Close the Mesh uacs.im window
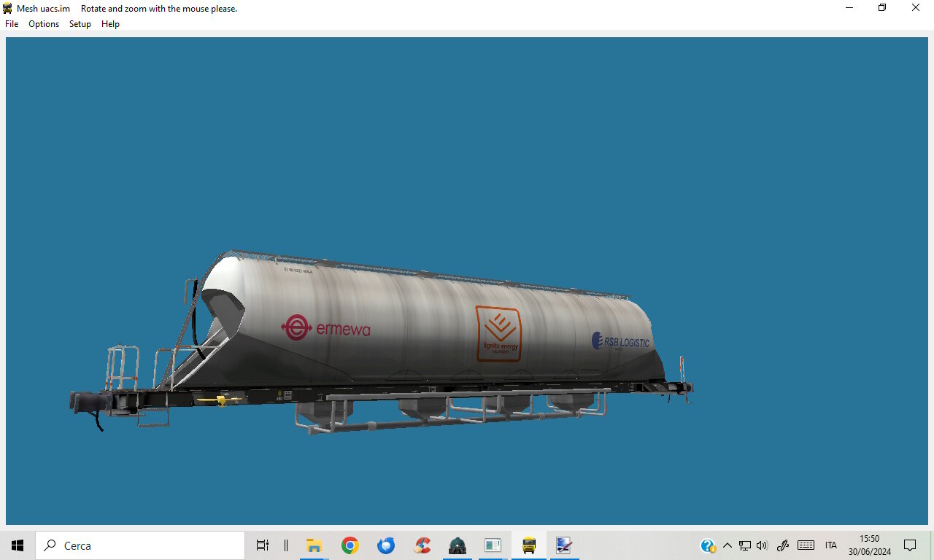 (x=916, y=8)
